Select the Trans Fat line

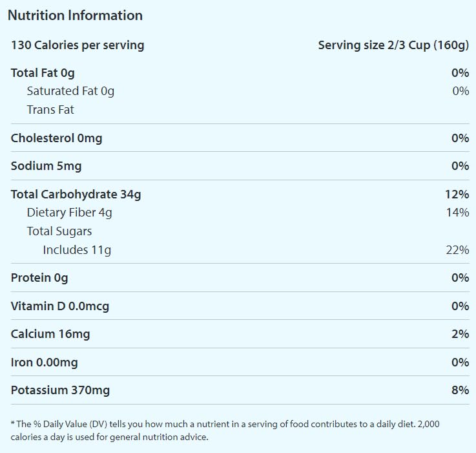pyautogui.click(x=50, y=110)
